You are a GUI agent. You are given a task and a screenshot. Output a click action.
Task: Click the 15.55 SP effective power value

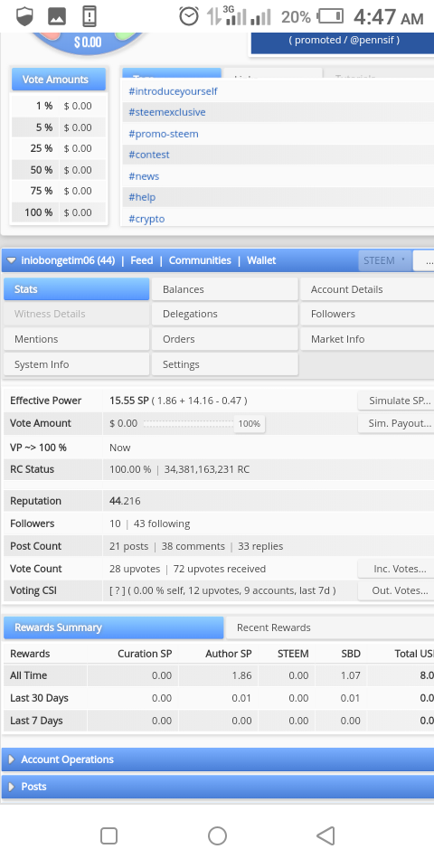click(x=129, y=401)
